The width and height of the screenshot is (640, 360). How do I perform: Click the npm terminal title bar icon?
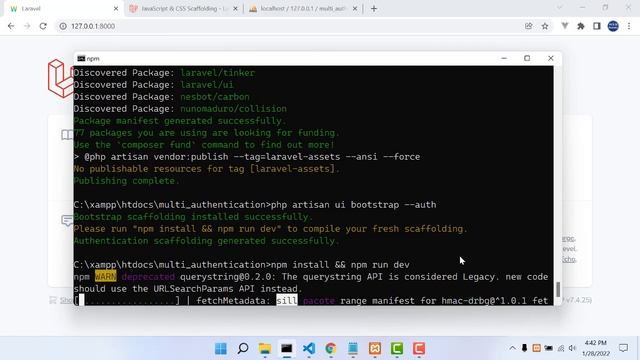[x=81, y=58]
